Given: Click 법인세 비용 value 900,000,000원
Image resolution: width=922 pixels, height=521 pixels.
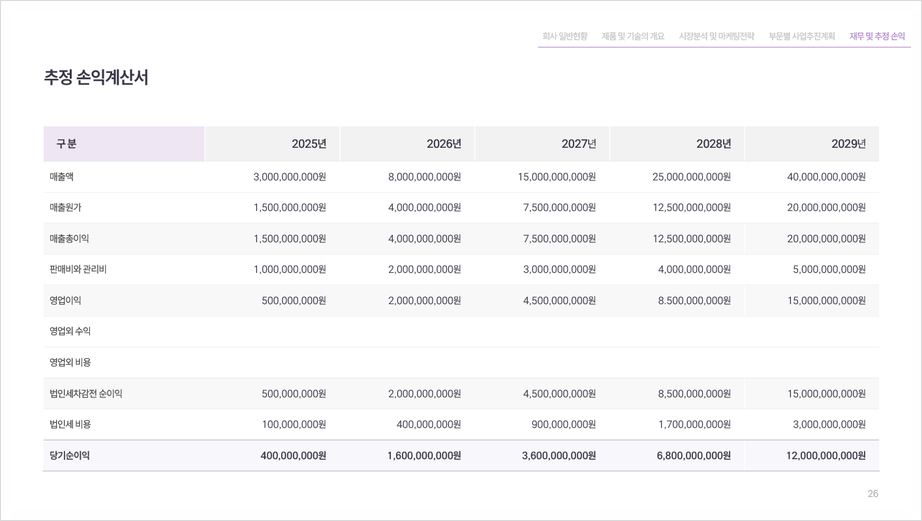Looking at the screenshot, I should (563, 424).
